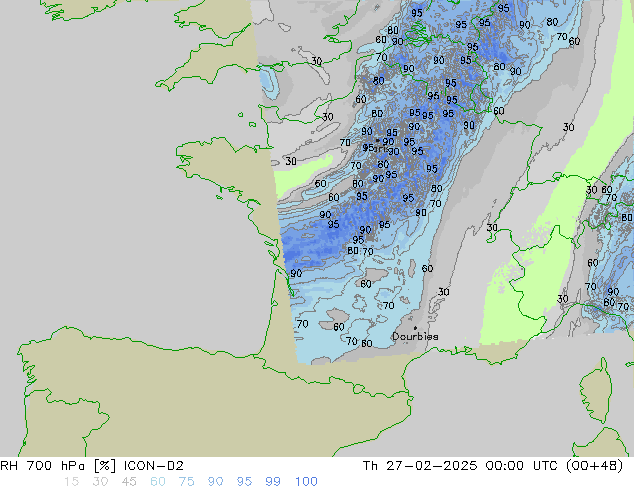This screenshot has width=634, height=490.
Task: Click the 'ICON-D2' model name label
Action: click(x=154, y=466)
